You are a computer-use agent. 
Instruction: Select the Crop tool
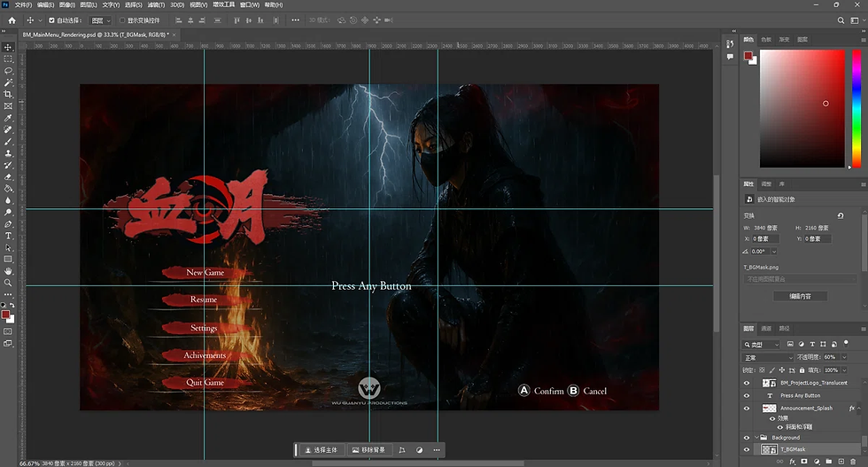tap(8, 94)
